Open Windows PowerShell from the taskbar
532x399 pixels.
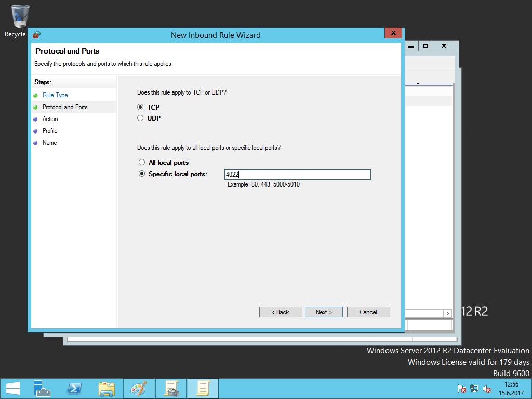point(74,389)
